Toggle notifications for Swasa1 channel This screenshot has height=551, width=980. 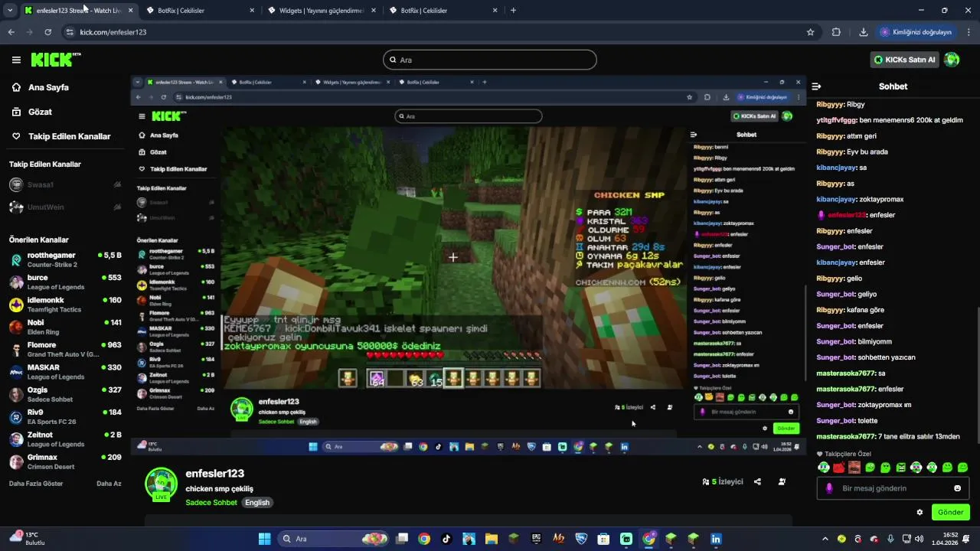[x=117, y=184]
